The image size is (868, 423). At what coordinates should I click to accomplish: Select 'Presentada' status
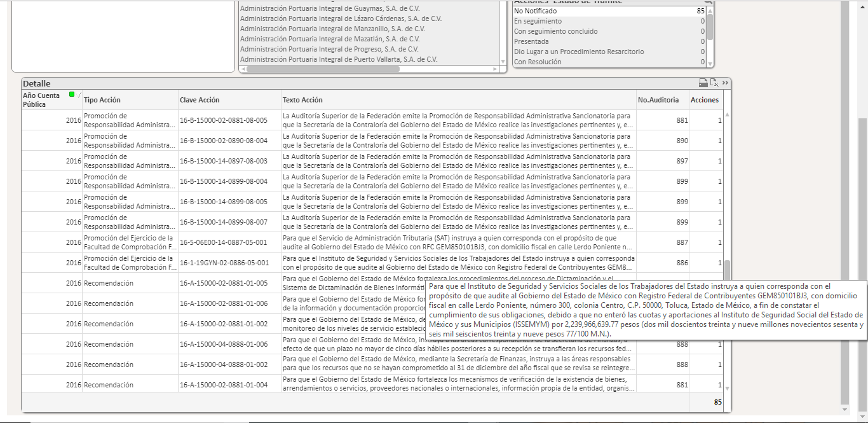coord(609,41)
